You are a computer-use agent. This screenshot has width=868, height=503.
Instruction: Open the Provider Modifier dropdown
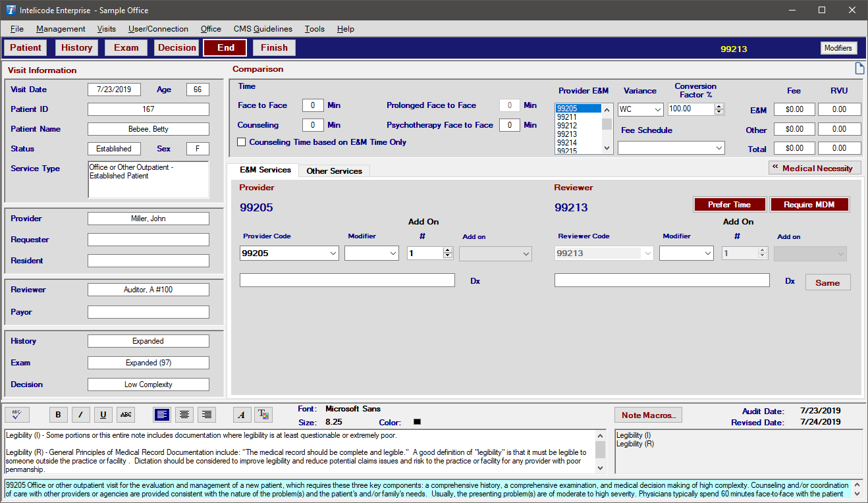coord(393,253)
